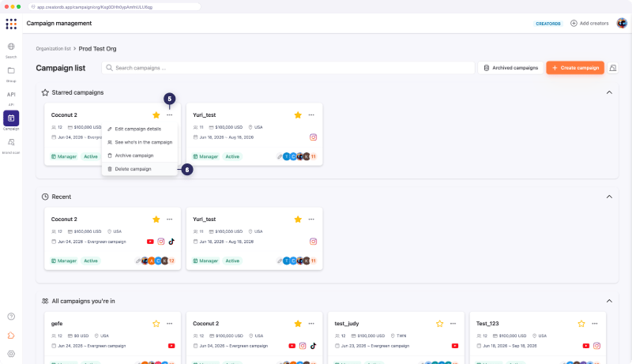Open the Test_123 campaign title

point(487,324)
